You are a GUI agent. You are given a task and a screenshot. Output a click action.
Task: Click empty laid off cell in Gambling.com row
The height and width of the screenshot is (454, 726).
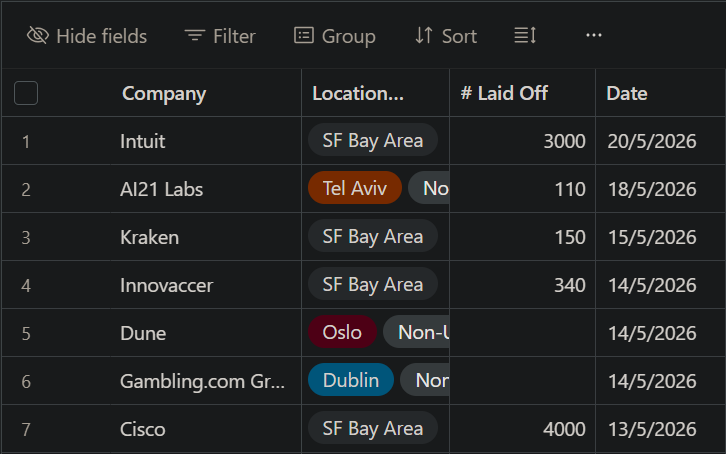pos(522,381)
